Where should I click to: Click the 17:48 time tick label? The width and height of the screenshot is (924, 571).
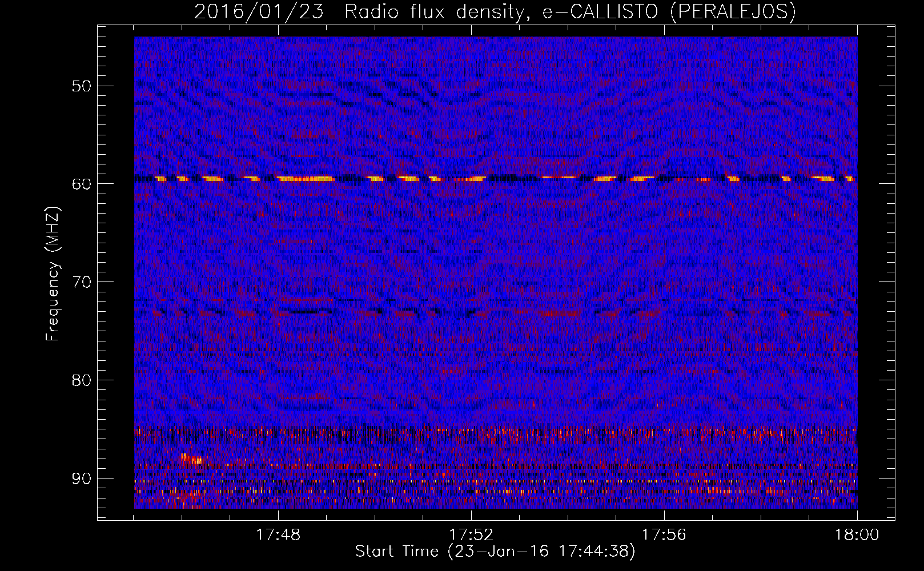pos(278,535)
